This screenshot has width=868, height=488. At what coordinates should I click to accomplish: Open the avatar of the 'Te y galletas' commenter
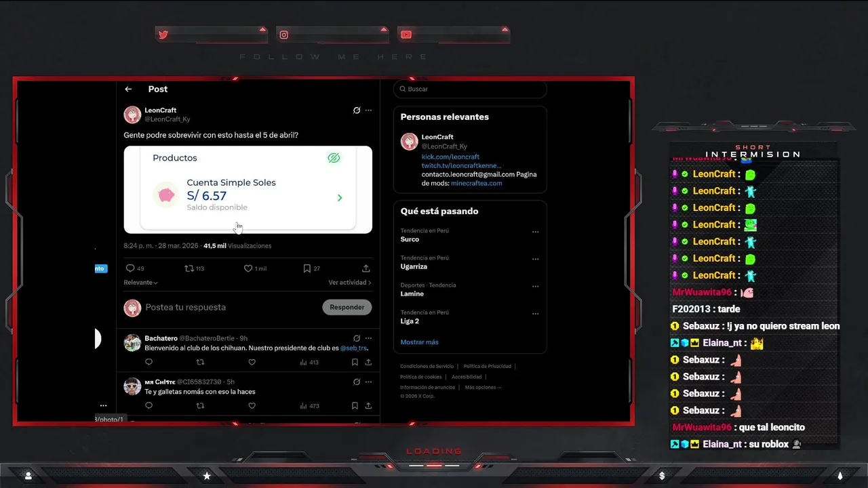point(132,386)
